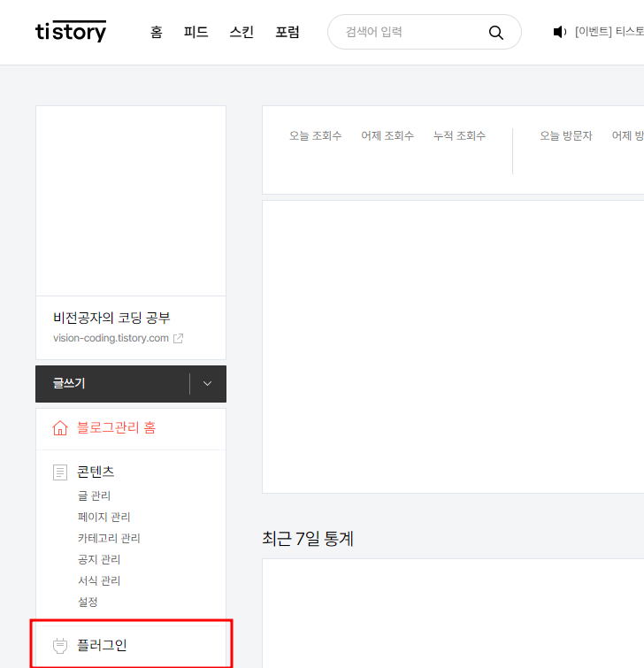Open the 포럼 menu
The image size is (644, 668).
click(287, 32)
